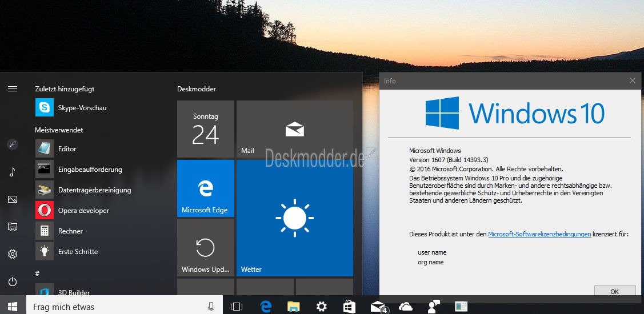Click the Cortana microphone icon
The width and height of the screenshot is (644, 314).
(x=211, y=307)
